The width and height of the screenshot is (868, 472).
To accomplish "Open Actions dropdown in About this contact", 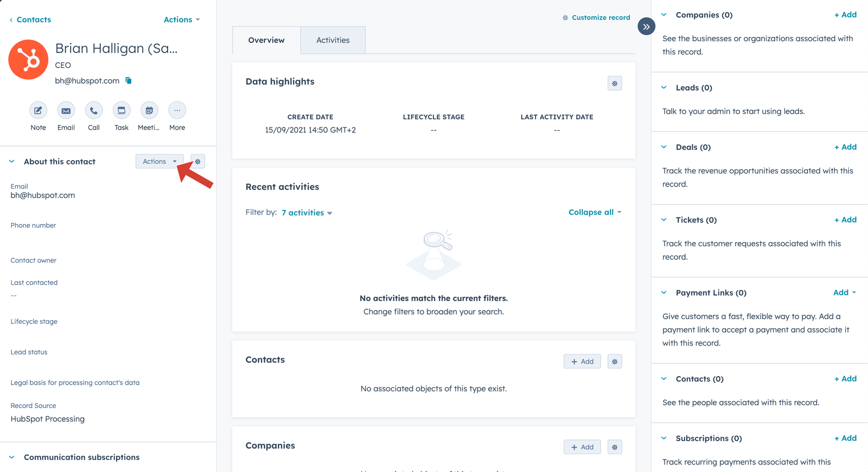I will (x=159, y=162).
